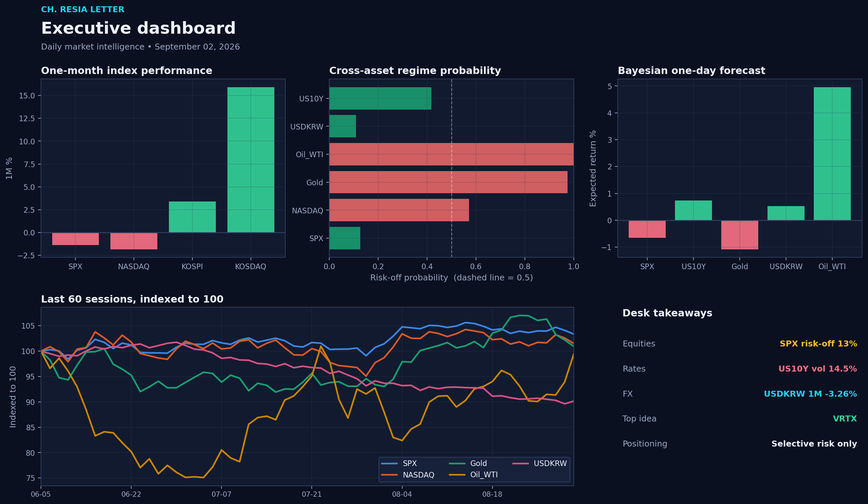Click the 'FX' row label
The height and width of the screenshot is (504, 868).
628,394
